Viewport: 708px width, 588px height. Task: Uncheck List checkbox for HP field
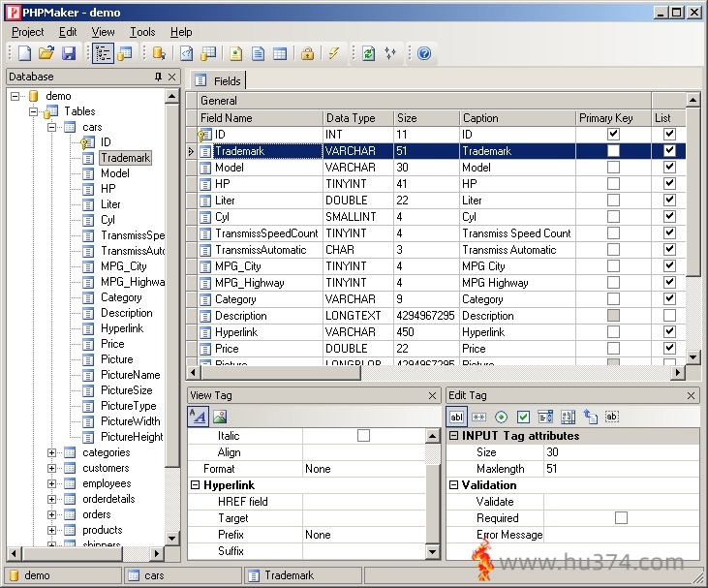click(x=669, y=183)
